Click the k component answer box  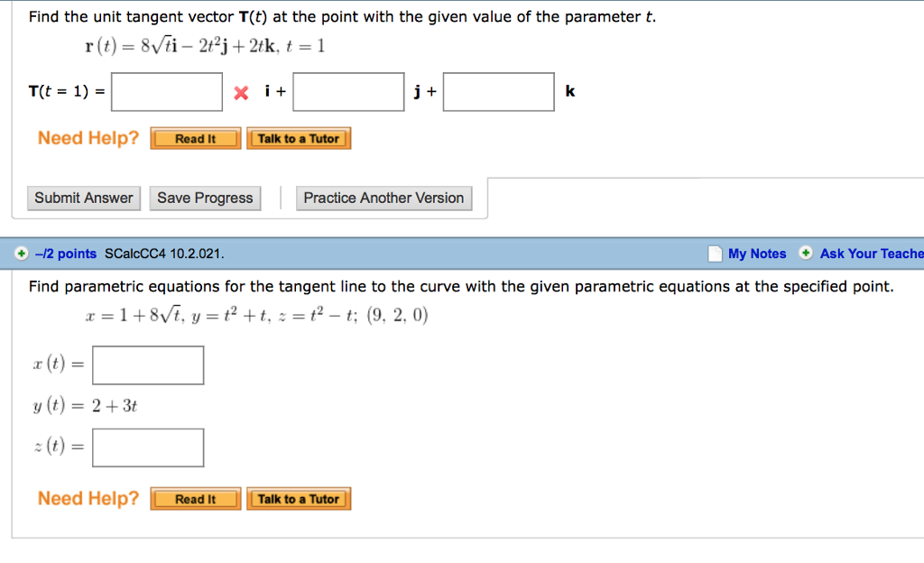pos(498,91)
